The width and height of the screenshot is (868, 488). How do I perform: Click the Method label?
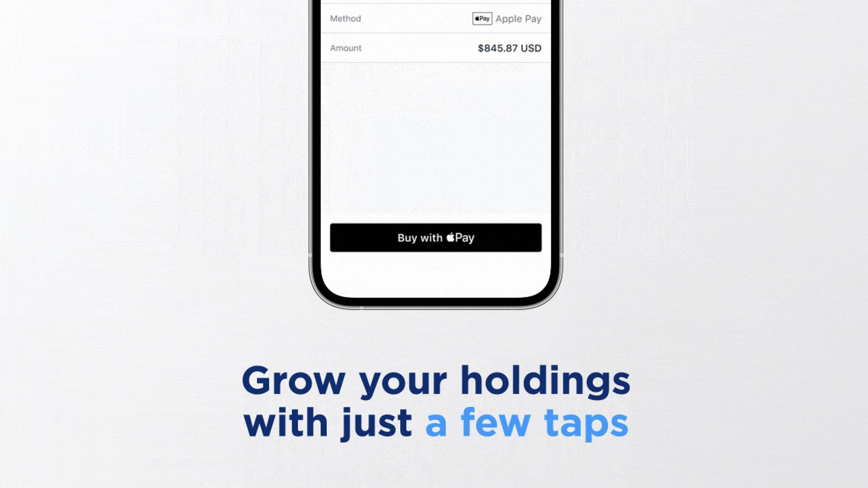coord(346,19)
